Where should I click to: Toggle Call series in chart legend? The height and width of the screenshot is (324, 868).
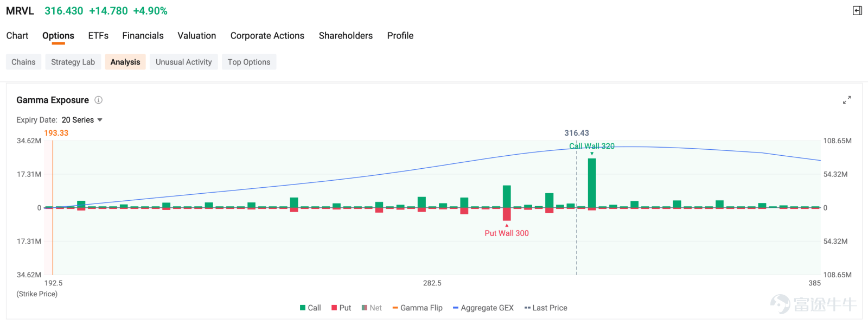pyautogui.click(x=310, y=308)
